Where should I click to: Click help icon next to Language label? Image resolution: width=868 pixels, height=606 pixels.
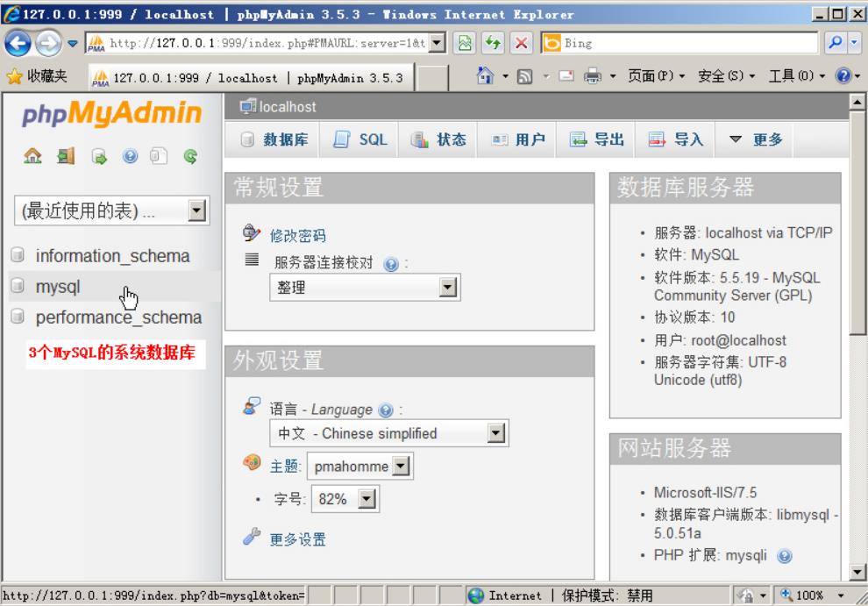[385, 410]
